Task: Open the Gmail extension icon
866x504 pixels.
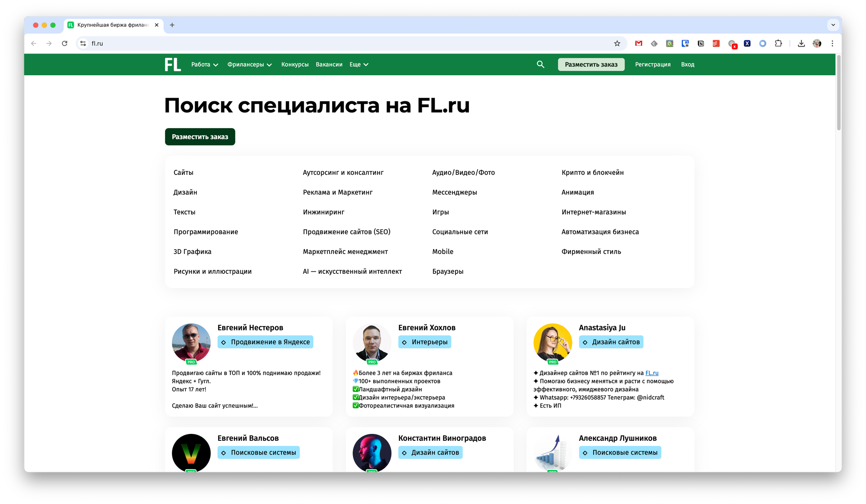Action: coord(639,43)
